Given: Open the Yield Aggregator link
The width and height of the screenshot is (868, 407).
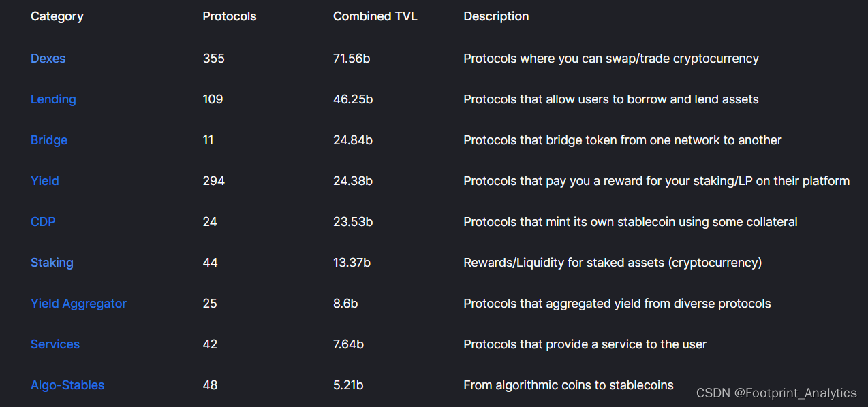Looking at the screenshot, I should tap(78, 304).
